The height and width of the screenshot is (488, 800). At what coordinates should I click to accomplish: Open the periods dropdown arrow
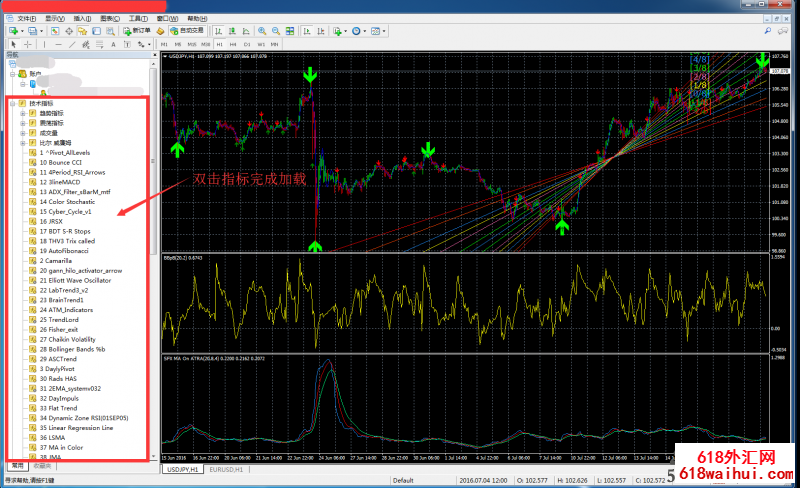[x=365, y=31]
